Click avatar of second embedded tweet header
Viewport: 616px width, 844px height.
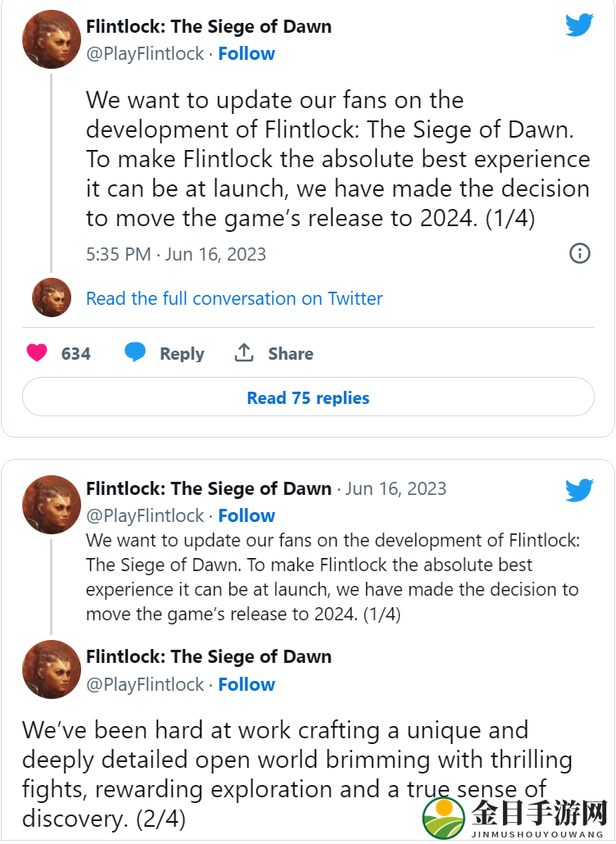[x=52, y=505]
